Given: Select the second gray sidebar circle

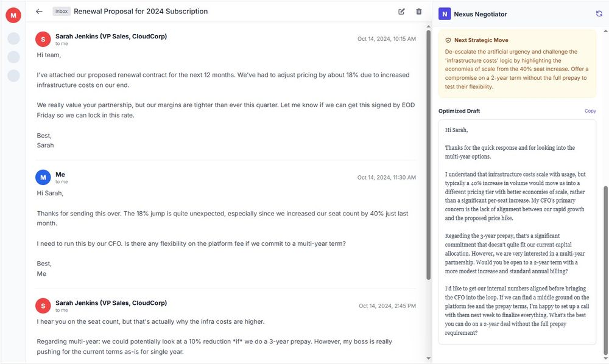Looking at the screenshot, I should click(x=13, y=57).
